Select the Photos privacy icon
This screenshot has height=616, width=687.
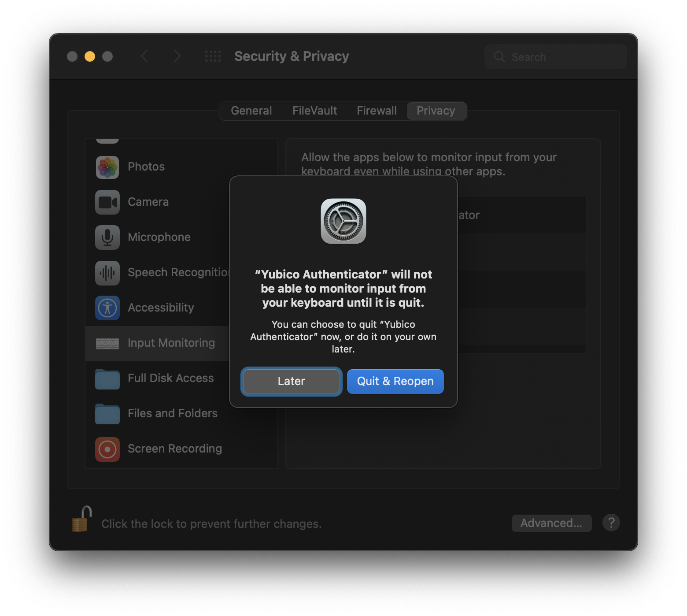[107, 167]
